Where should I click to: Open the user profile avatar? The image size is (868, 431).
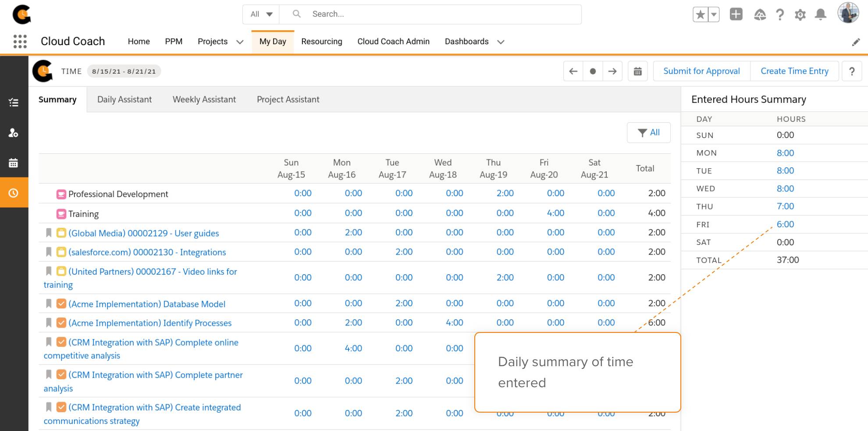pyautogui.click(x=848, y=13)
